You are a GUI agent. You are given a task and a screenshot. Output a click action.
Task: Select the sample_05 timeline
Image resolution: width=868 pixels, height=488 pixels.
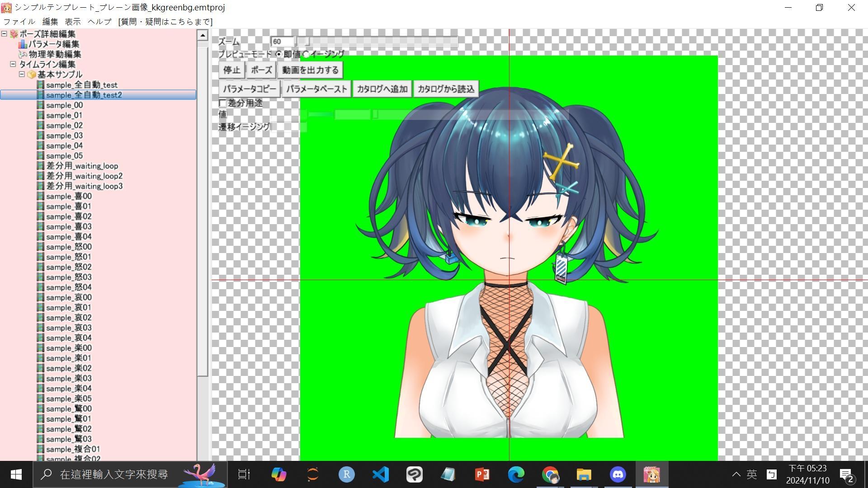pyautogui.click(x=64, y=156)
